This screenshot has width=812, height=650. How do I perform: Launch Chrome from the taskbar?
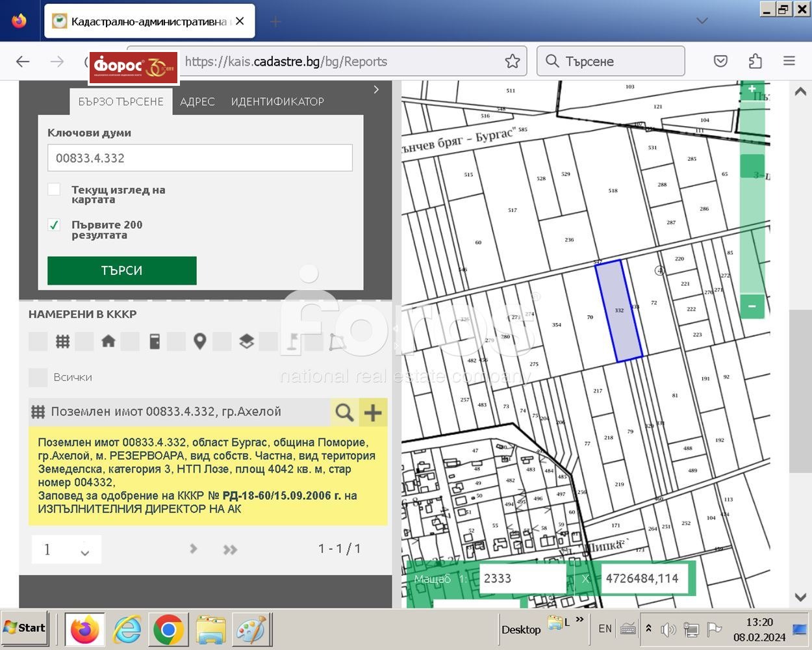[x=168, y=629]
